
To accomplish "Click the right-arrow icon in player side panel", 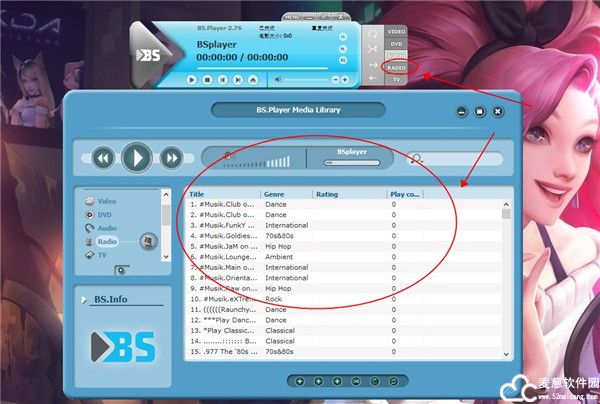I will click(x=373, y=65).
